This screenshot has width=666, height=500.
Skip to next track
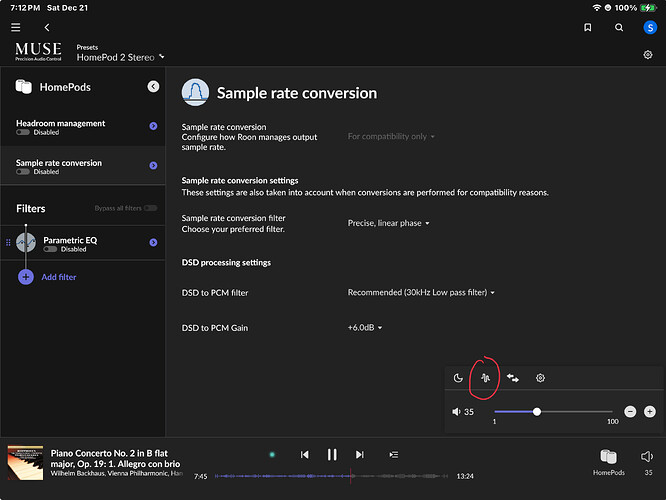pyautogui.click(x=359, y=455)
